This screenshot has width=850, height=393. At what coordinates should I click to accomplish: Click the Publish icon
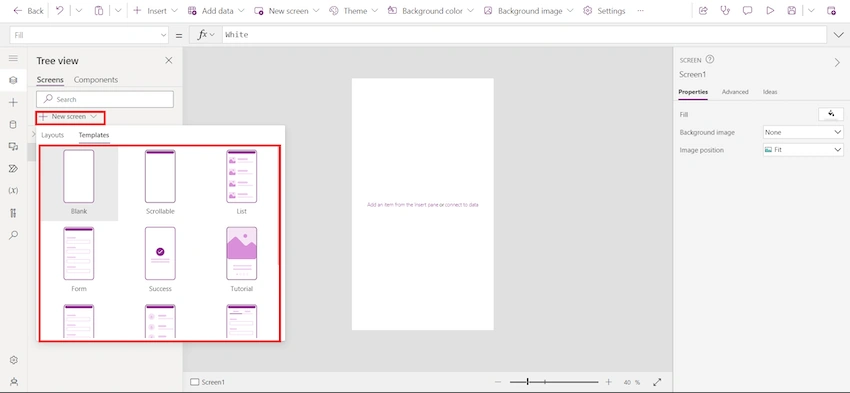point(831,11)
